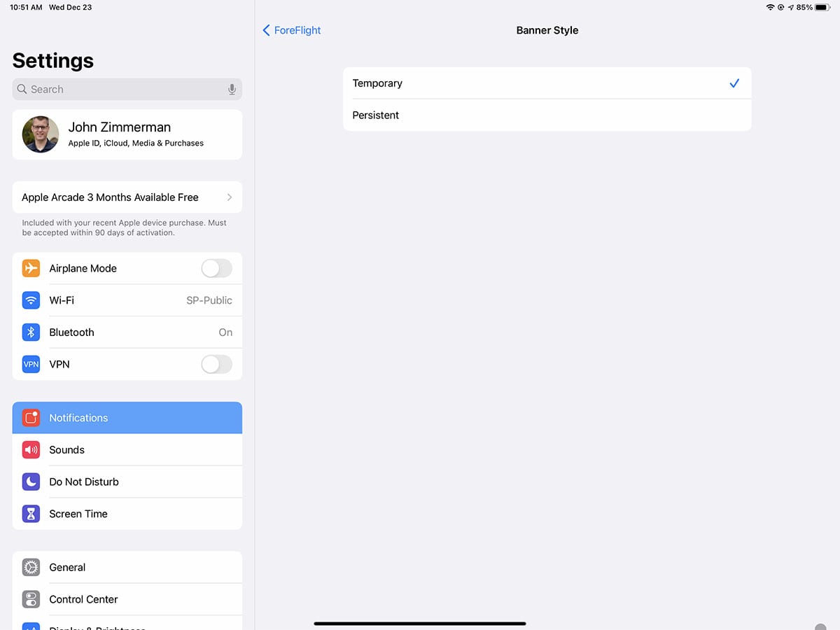The width and height of the screenshot is (840, 630).
Task: Go back to ForeFlight settings
Action: (x=291, y=30)
